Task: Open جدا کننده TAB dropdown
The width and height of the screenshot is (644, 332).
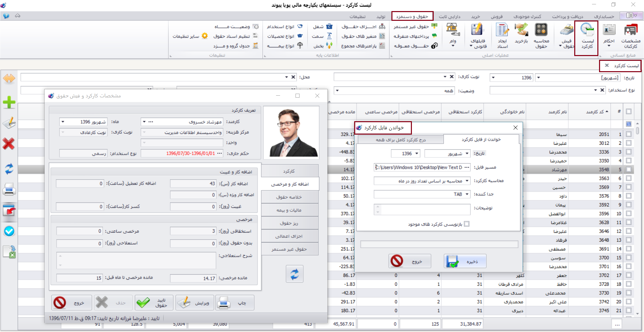Action: coord(422,194)
